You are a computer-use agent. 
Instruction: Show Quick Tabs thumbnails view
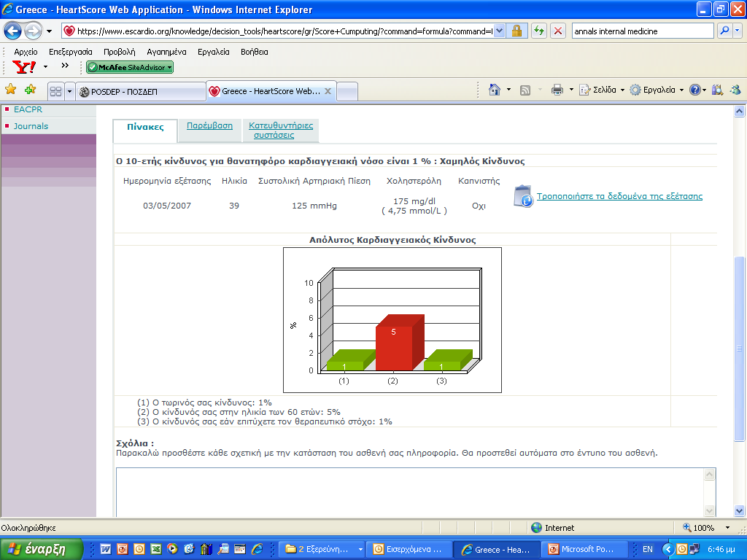click(x=55, y=91)
